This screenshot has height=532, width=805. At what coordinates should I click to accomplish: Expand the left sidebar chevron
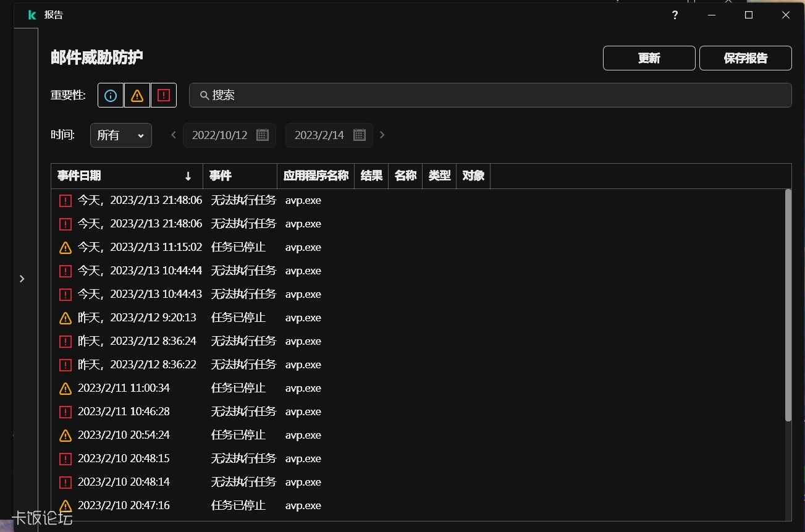click(x=22, y=279)
